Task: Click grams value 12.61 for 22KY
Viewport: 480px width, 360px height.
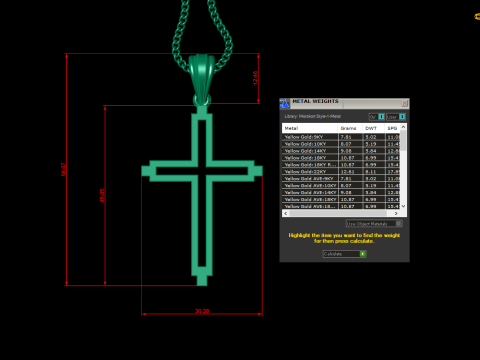Action: click(347, 172)
